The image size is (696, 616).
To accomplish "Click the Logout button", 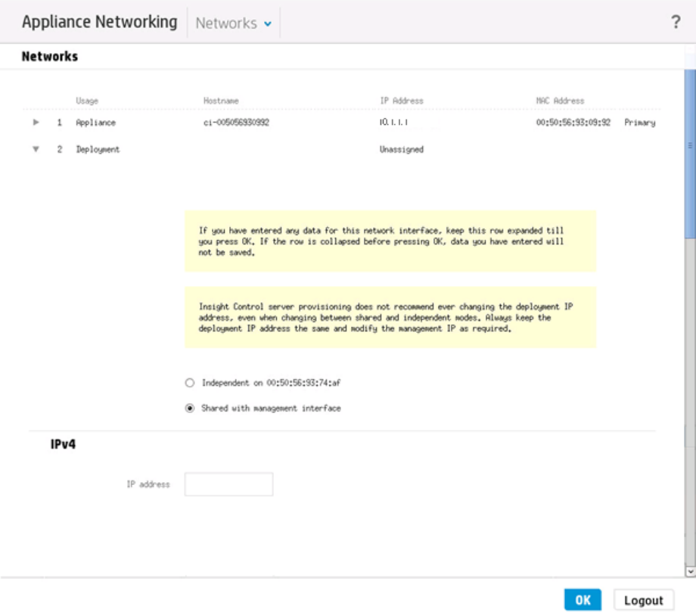I will pos(643,600).
